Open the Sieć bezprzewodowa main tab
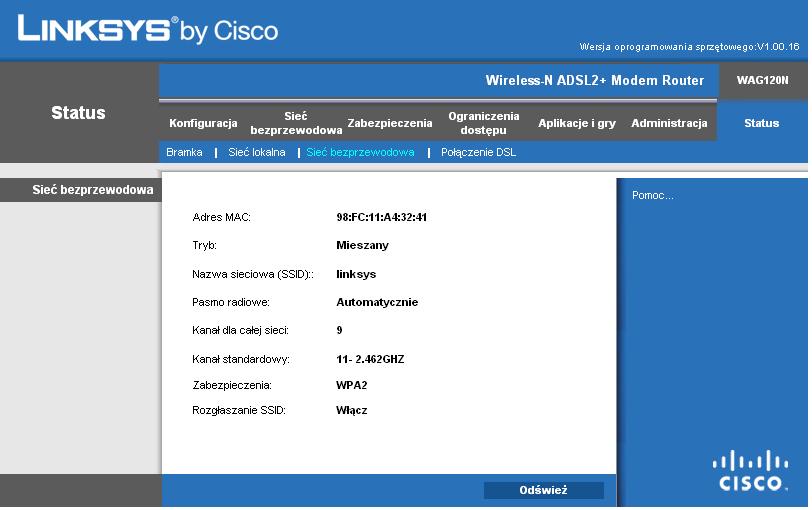This screenshot has height=510, width=812. pyautogui.click(x=296, y=123)
